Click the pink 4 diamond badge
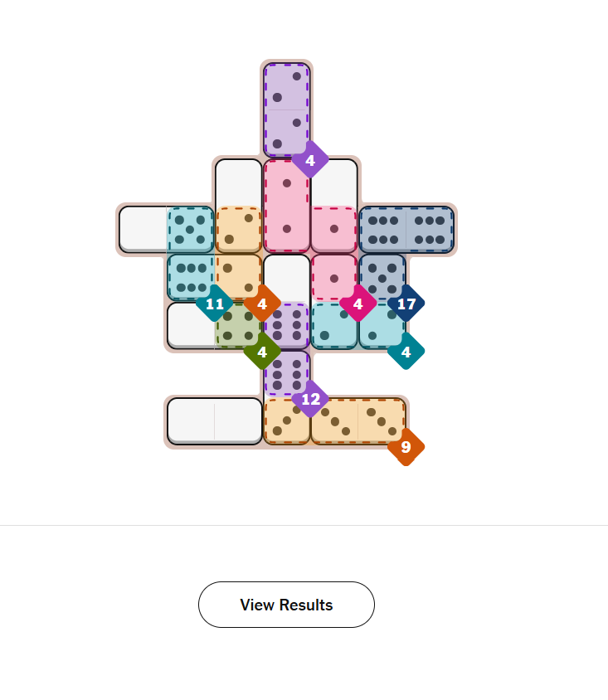The height and width of the screenshot is (700, 608). (x=358, y=304)
